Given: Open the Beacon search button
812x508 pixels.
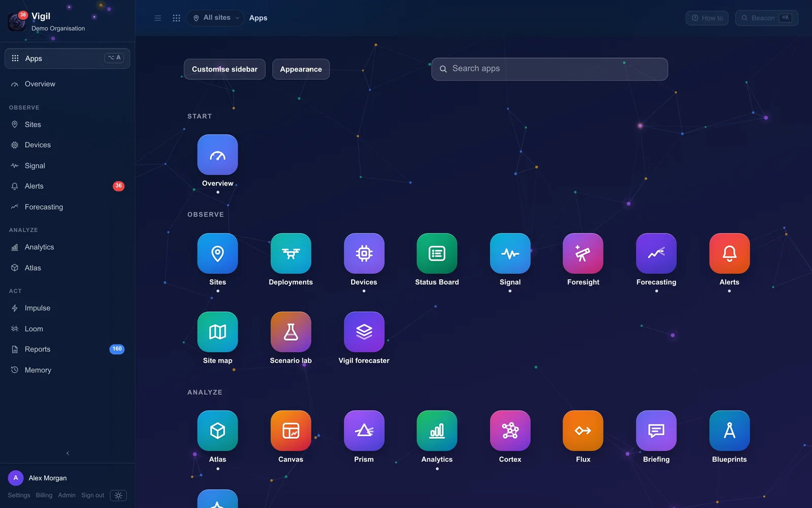Looking at the screenshot, I should tap(767, 18).
